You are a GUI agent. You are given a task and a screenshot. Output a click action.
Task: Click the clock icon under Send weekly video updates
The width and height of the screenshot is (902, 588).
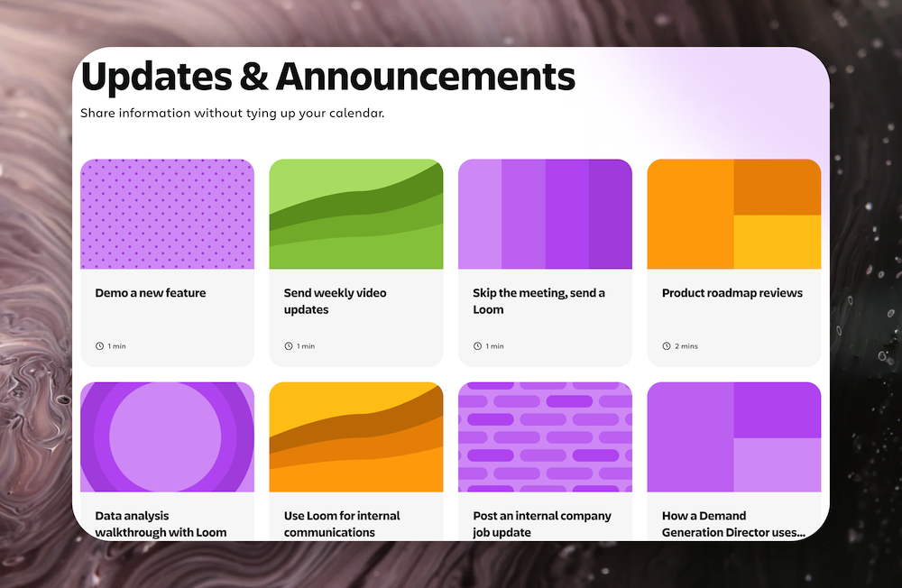[289, 346]
